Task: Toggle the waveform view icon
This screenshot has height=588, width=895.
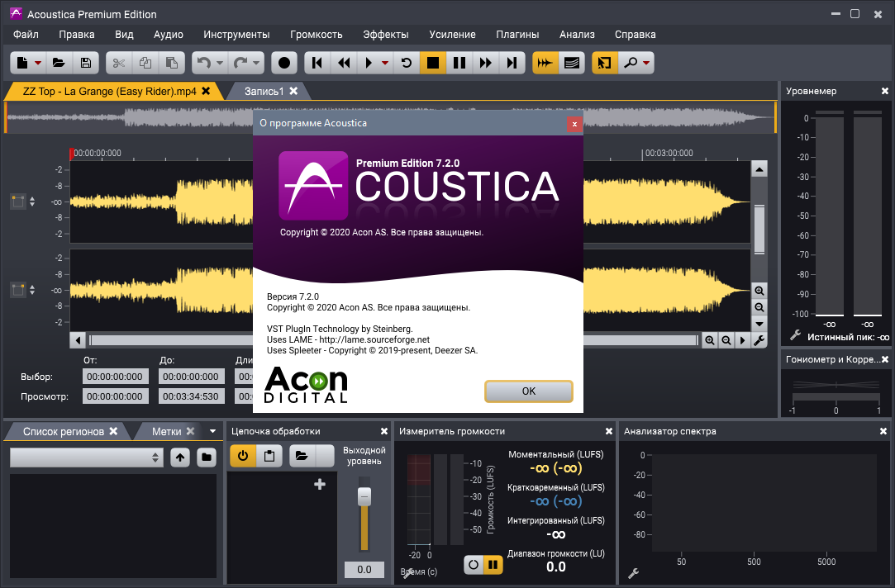Action: [x=545, y=63]
